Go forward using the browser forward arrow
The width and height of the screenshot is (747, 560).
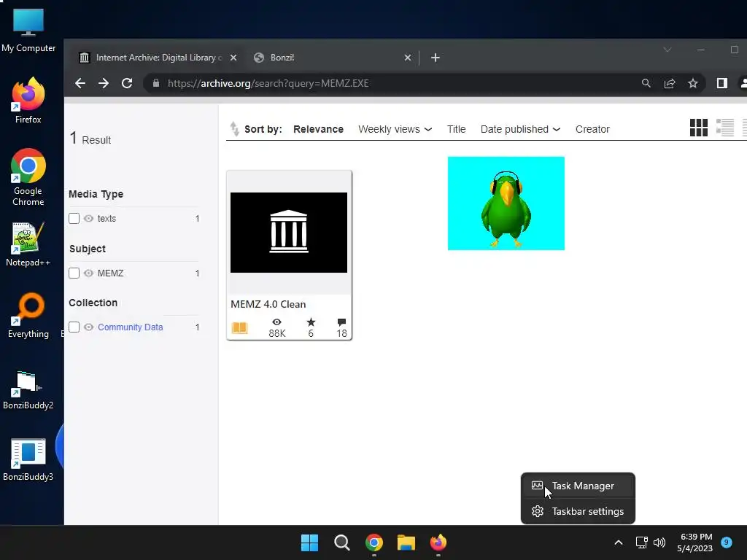[x=104, y=83]
